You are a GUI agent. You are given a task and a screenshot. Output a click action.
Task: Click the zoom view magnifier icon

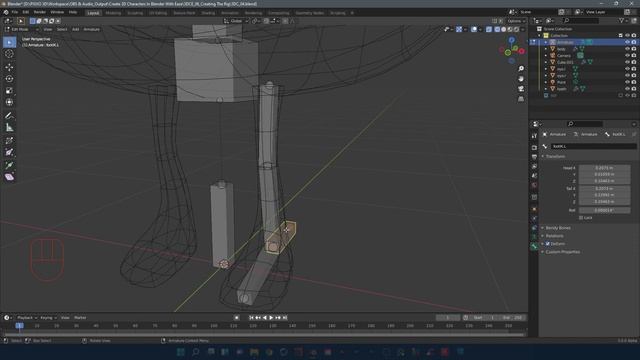521,69
